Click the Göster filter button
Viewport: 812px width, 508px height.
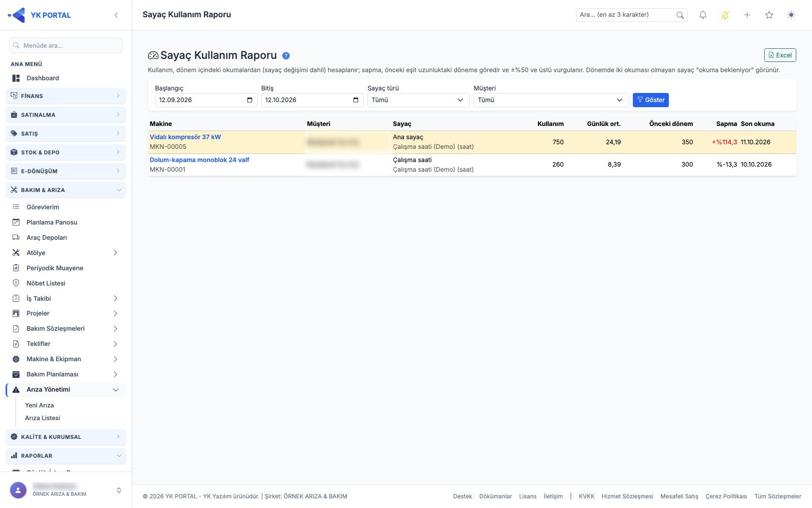pyautogui.click(x=651, y=100)
